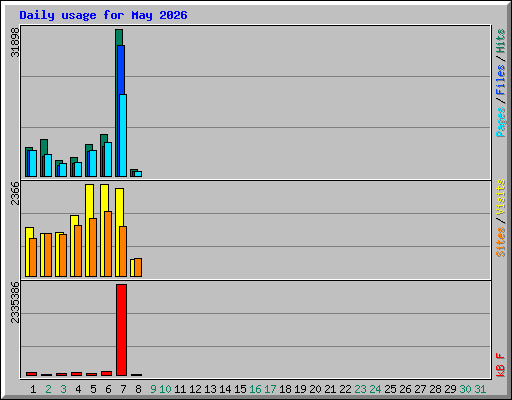Click day 12 on the x-axis

click(195, 389)
